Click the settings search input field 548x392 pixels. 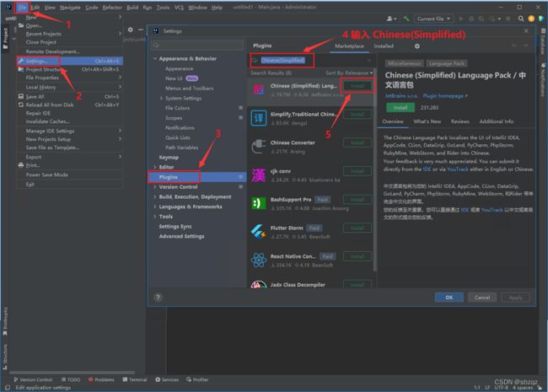tap(197, 45)
